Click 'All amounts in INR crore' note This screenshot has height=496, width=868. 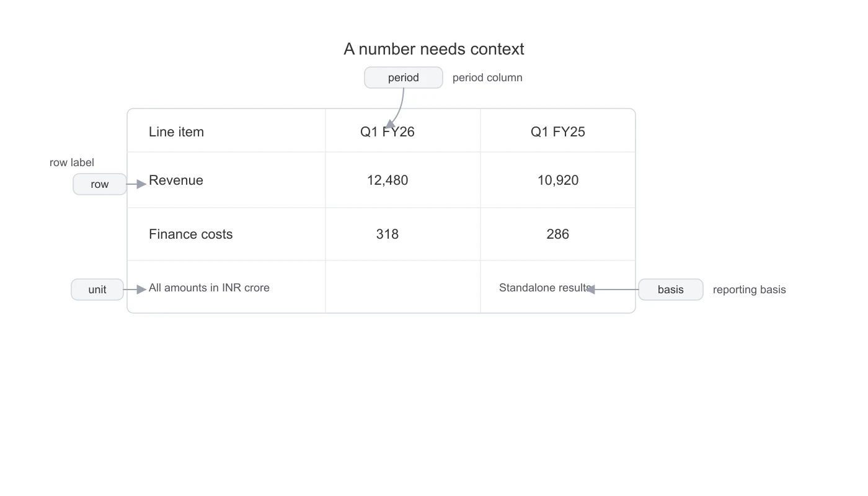pos(209,288)
